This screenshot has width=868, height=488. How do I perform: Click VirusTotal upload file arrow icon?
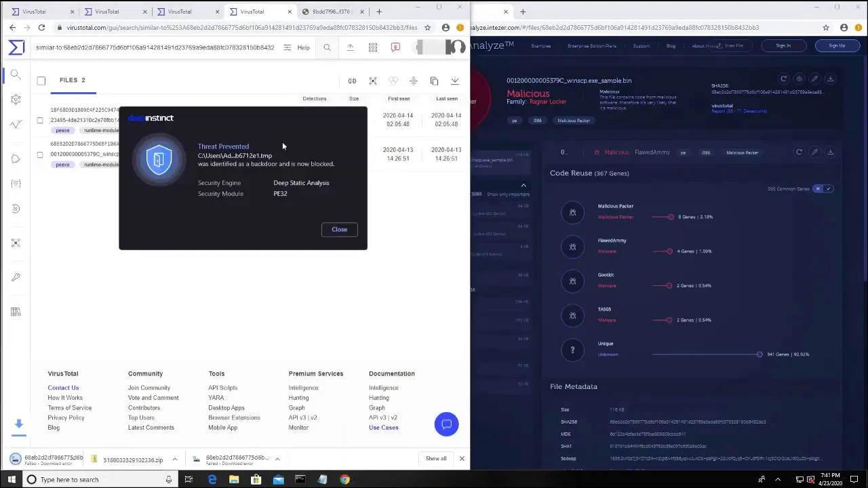[351, 47]
